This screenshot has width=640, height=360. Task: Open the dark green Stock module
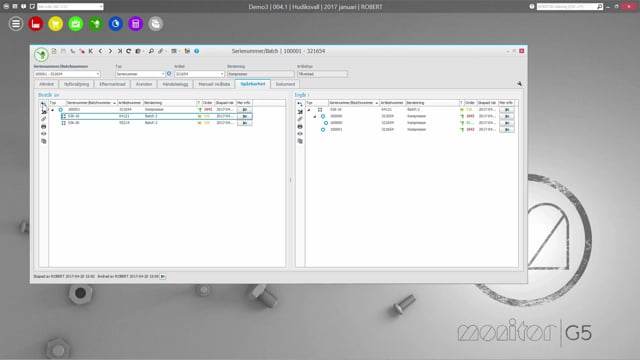(96, 24)
